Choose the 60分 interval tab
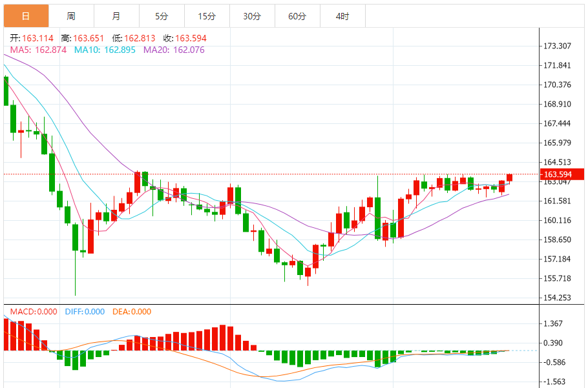The height and width of the screenshot is (388, 588). pos(297,16)
